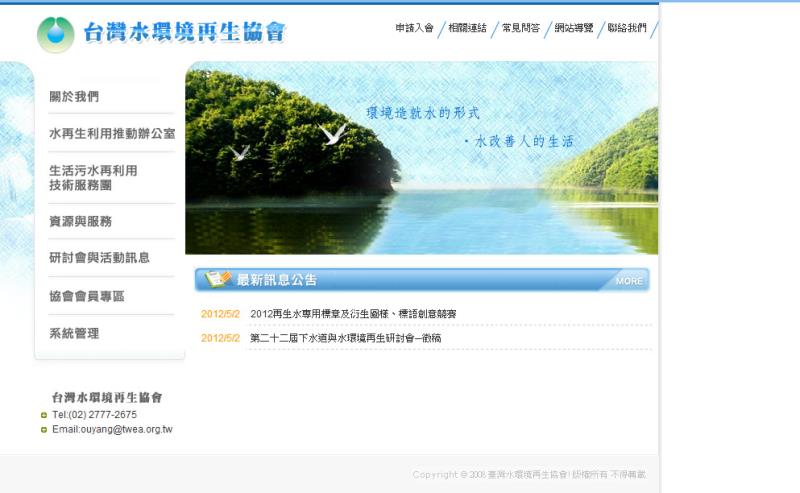Select 網站導覽 in top navigation
This screenshot has width=800, height=493.
[574, 28]
